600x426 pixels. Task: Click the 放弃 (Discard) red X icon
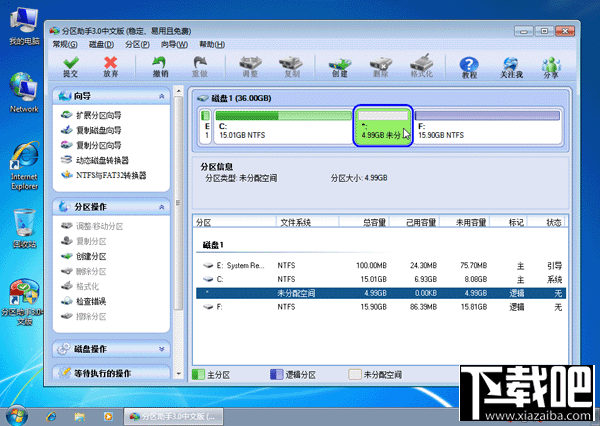(x=111, y=66)
